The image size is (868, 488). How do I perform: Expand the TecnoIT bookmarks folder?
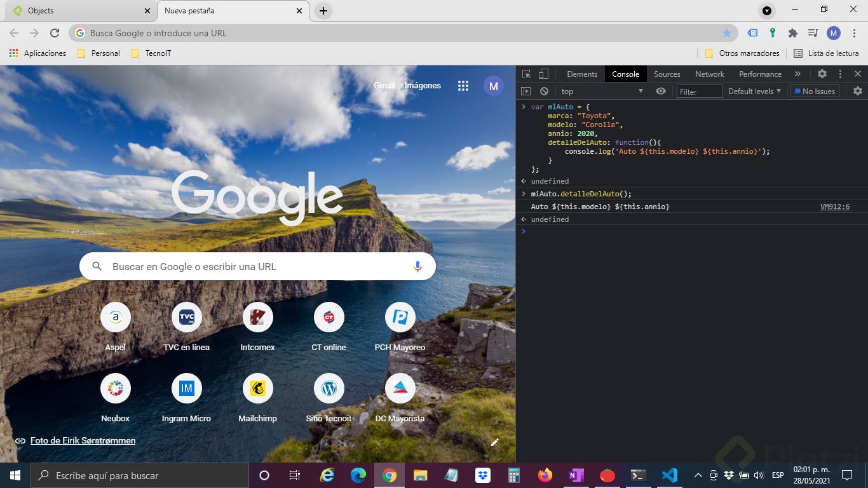click(x=151, y=53)
